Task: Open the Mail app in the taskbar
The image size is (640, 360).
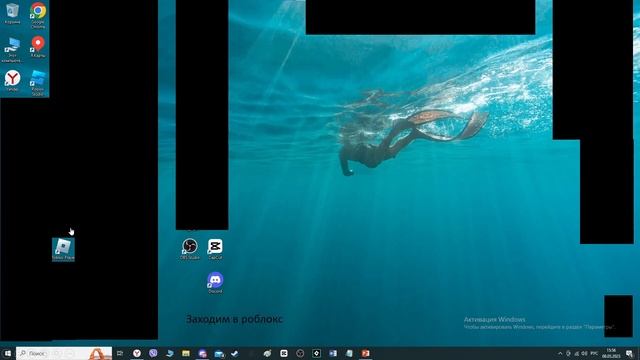Action: point(219,353)
